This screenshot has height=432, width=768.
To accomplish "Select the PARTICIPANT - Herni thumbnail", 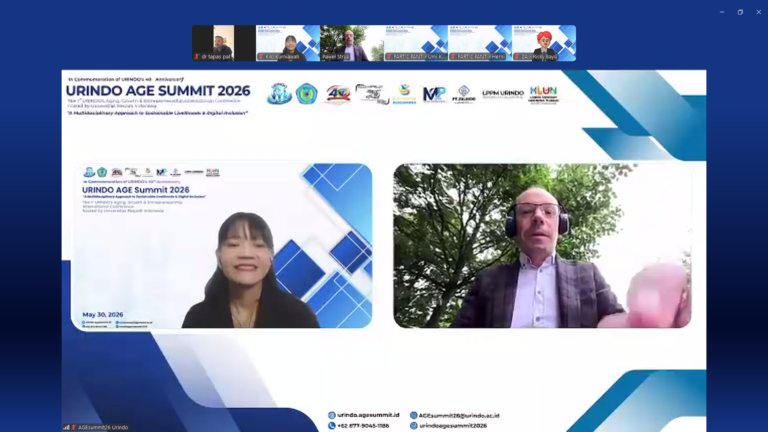I will tap(480, 43).
